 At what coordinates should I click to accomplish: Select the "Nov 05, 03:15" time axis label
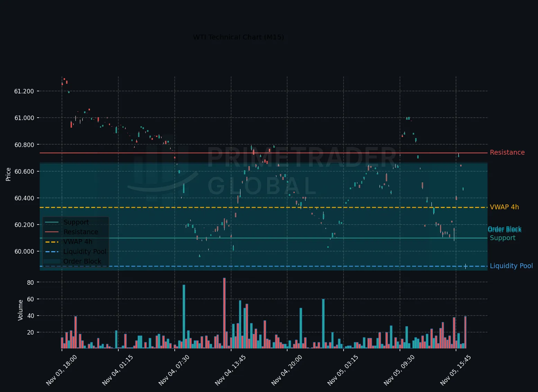coord(343,370)
